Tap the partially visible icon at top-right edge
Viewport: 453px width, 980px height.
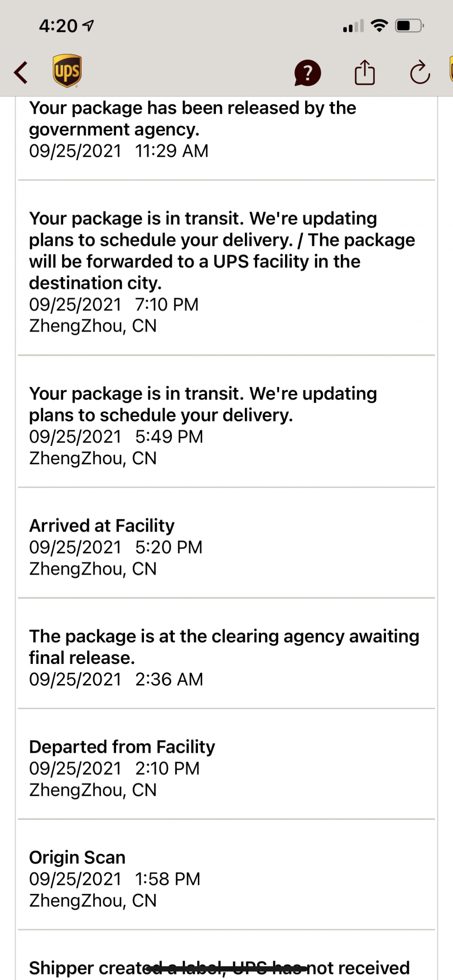[x=451, y=70]
